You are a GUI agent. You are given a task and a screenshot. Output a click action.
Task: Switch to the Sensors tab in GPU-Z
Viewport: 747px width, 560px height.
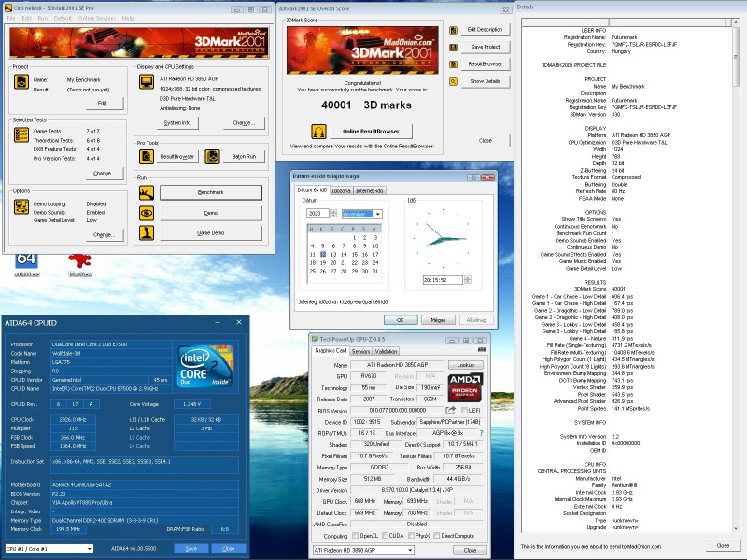359,351
